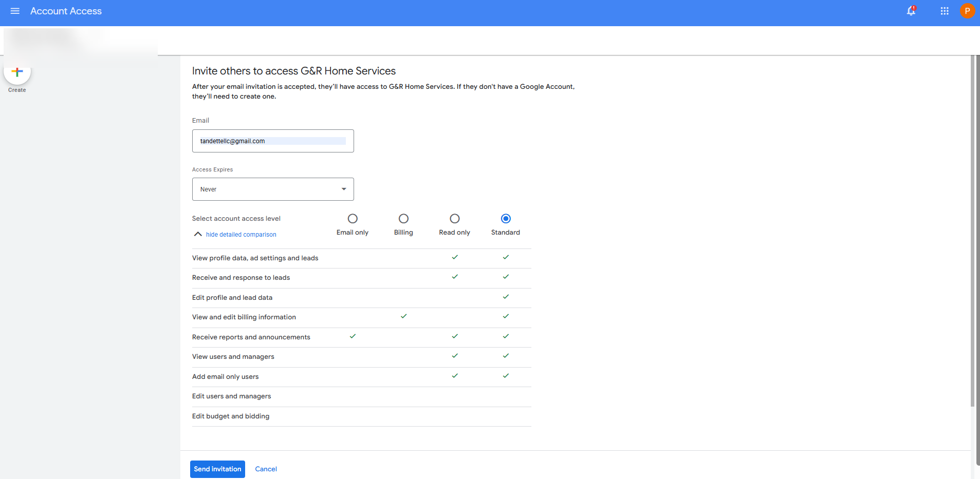Open the orange profile avatar
The height and width of the screenshot is (479, 980).
[x=967, y=11]
